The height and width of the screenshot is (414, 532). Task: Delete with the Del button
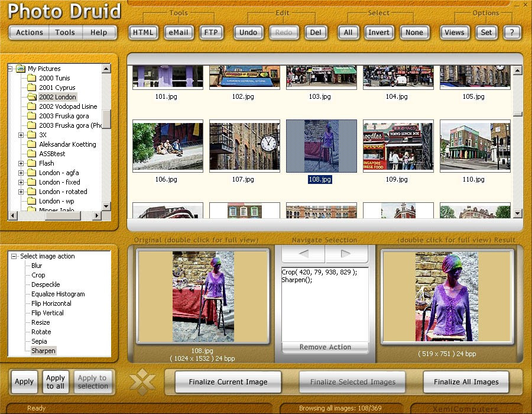pos(316,33)
